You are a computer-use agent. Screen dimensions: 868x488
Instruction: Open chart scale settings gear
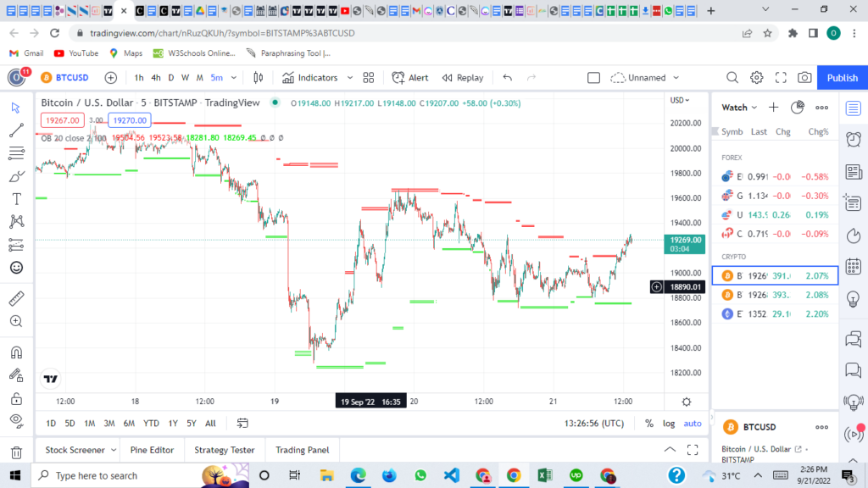(687, 402)
